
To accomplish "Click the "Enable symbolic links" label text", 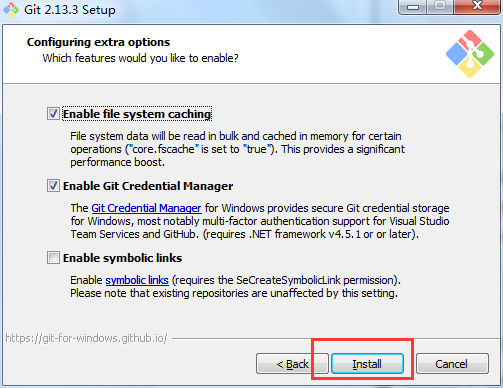I will [x=122, y=258].
